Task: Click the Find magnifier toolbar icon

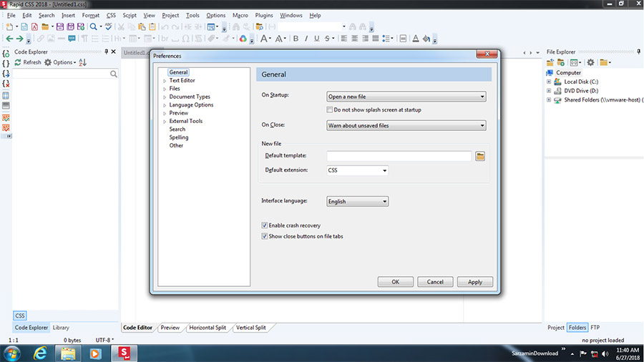Action: pyautogui.click(x=94, y=26)
